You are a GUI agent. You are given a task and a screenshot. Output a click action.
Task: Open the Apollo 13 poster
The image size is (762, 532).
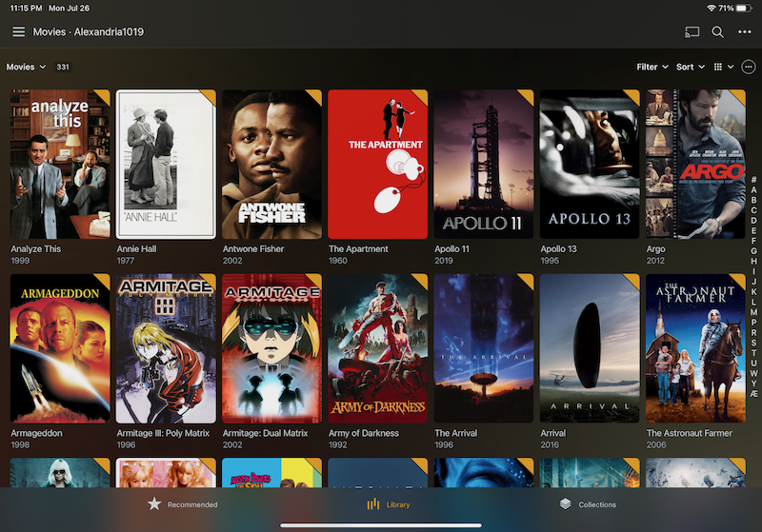590,164
